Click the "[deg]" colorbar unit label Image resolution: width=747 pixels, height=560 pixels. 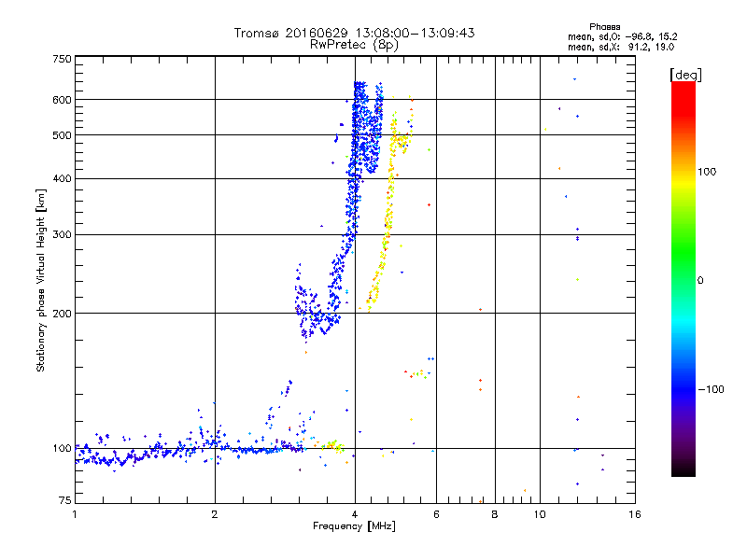click(685, 75)
